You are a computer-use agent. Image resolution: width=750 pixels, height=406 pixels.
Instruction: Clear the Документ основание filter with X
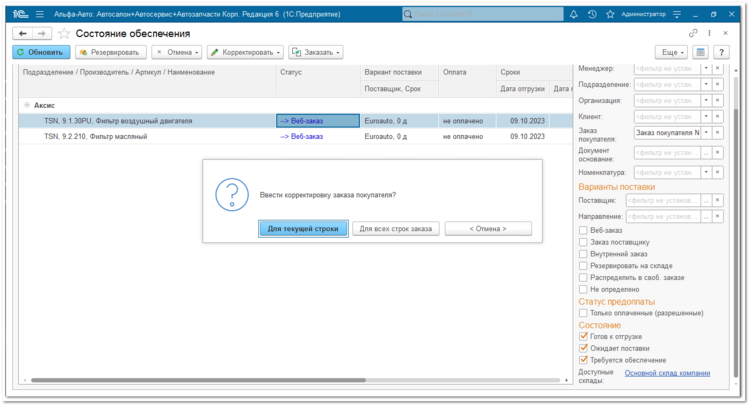[717, 153]
